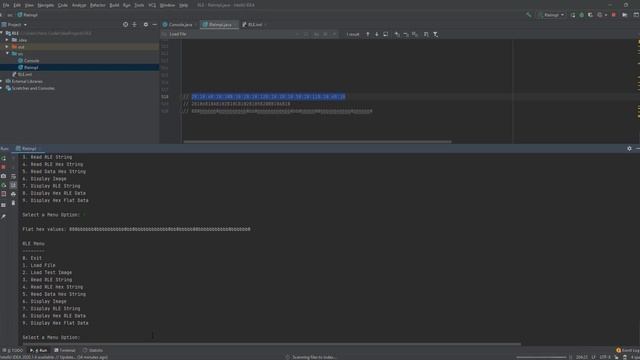Open the Code menu

pyautogui.click(x=62, y=5)
